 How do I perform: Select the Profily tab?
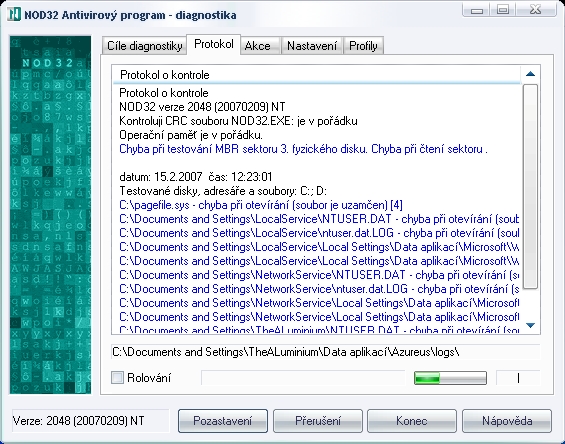tap(363, 46)
